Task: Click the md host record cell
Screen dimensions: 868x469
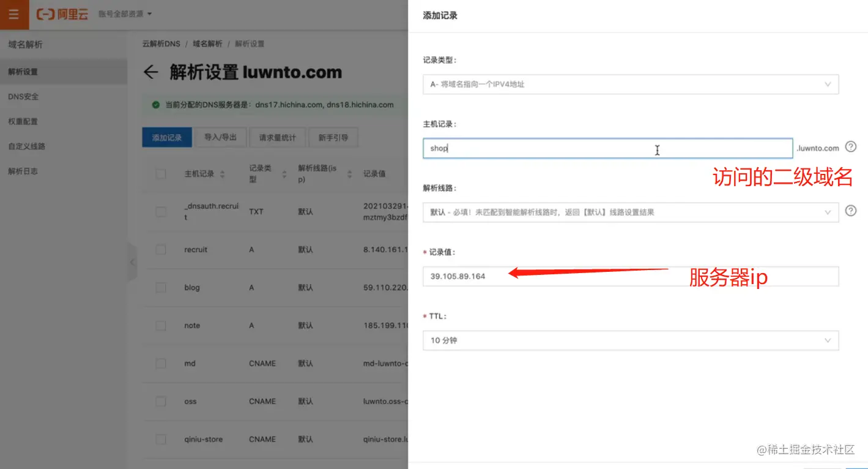Action: pyautogui.click(x=190, y=364)
